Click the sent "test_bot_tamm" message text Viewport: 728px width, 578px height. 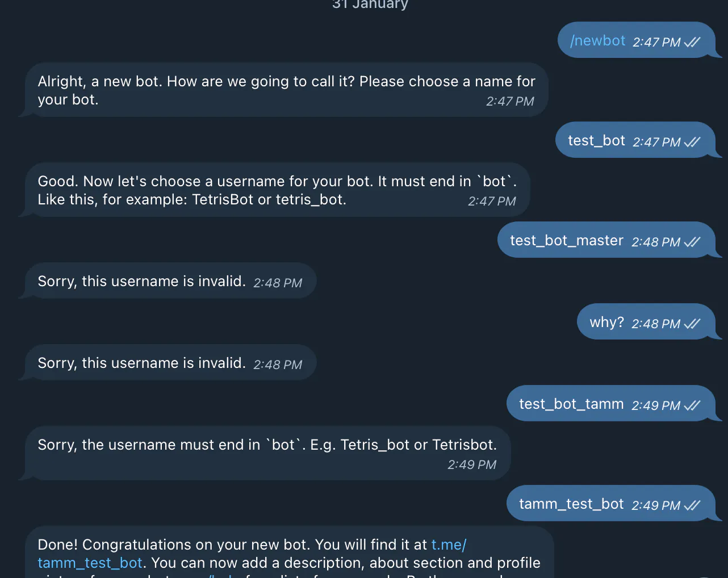[571, 404]
